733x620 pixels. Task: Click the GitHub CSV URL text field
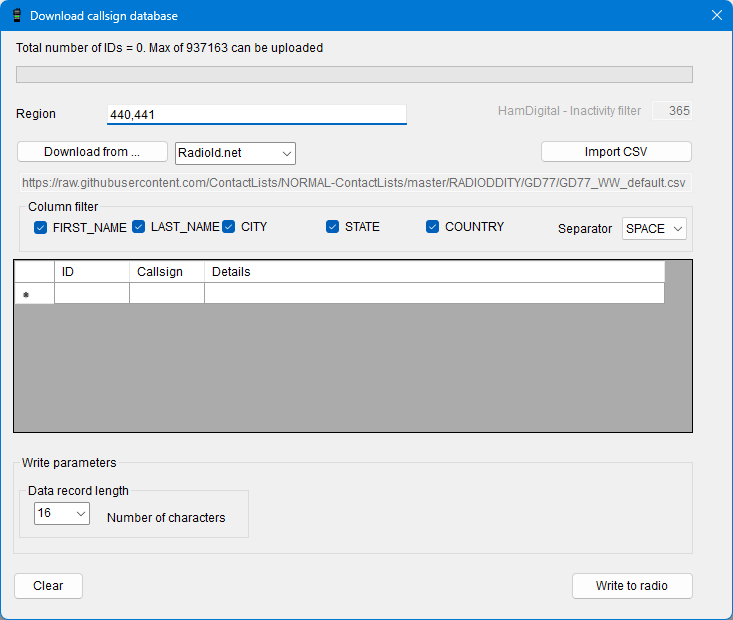tap(354, 183)
